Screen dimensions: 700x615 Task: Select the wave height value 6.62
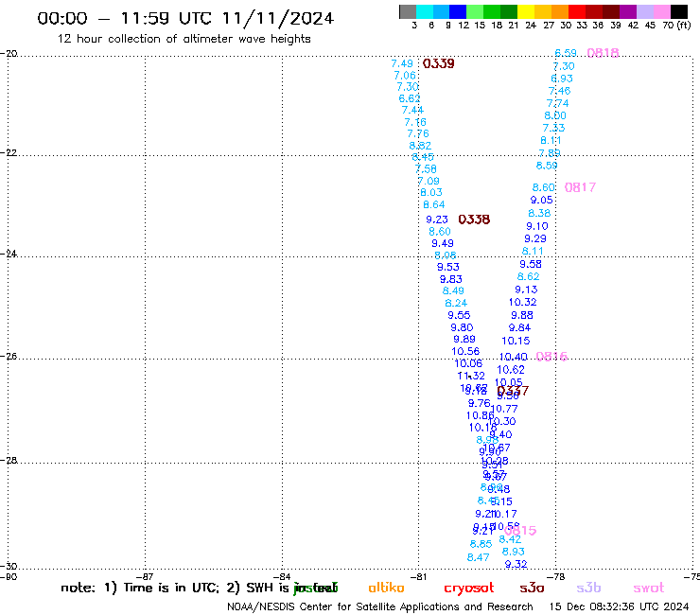tap(410, 98)
